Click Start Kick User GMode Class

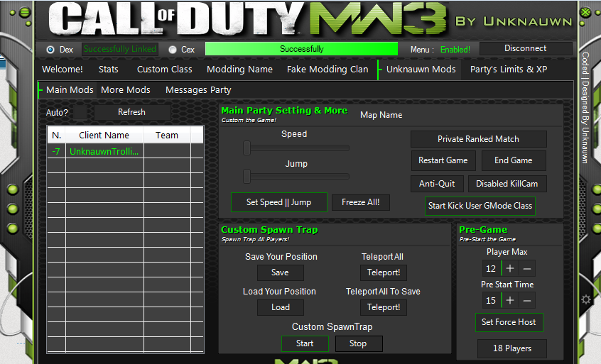coord(480,206)
